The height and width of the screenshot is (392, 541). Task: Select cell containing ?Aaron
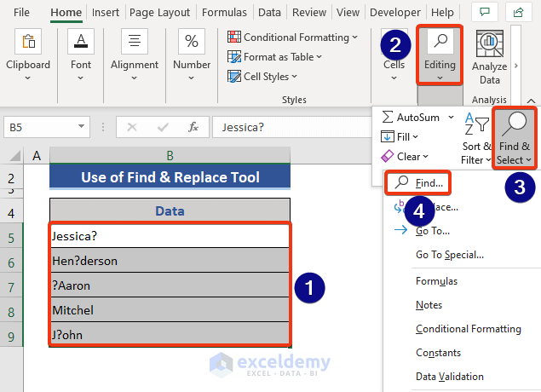(170, 285)
